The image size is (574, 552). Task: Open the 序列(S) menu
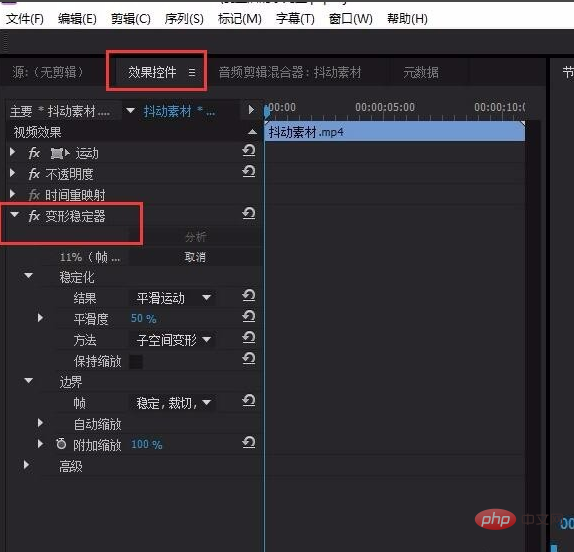[184, 19]
